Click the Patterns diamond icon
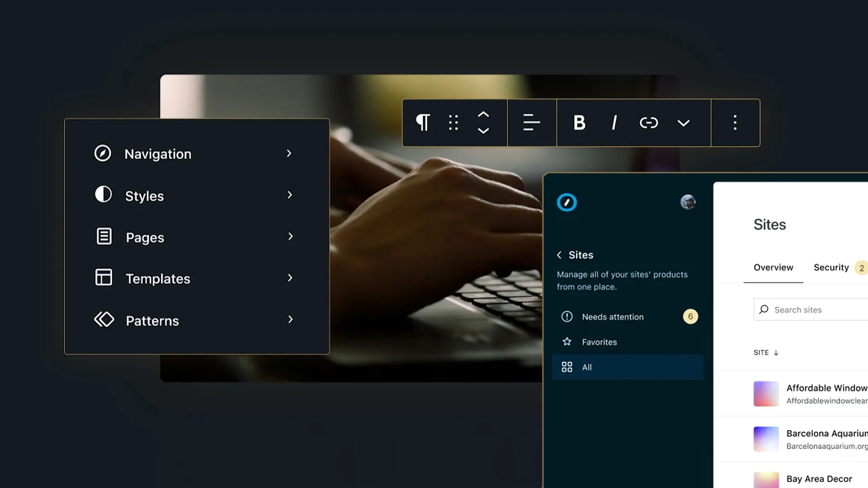The height and width of the screenshot is (488, 868). pos(104,319)
